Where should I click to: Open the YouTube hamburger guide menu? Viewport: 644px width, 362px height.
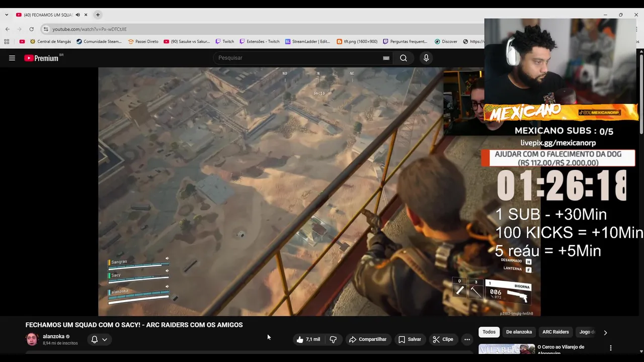[12, 58]
